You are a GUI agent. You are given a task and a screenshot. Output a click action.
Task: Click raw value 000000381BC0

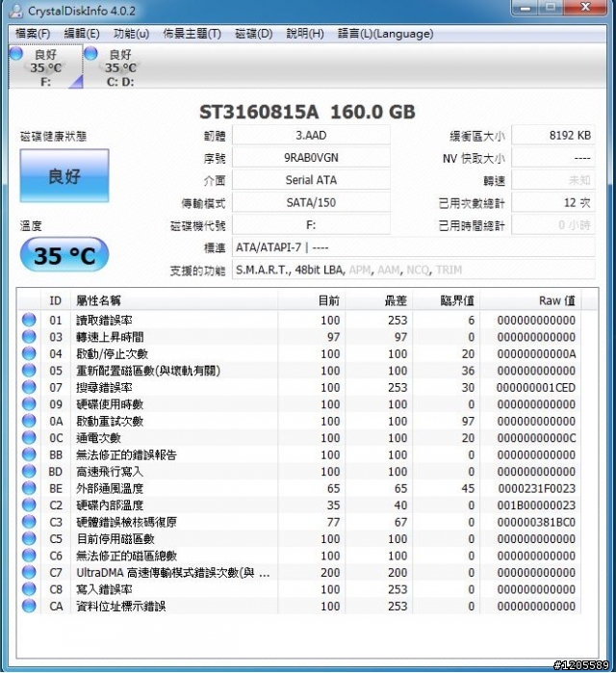(x=536, y=523)
